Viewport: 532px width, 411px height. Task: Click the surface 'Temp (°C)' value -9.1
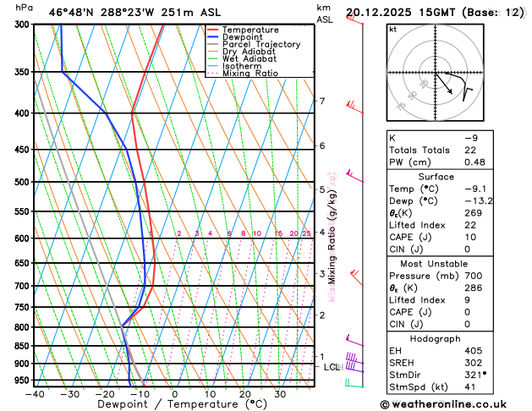click(x=475, y=189)
